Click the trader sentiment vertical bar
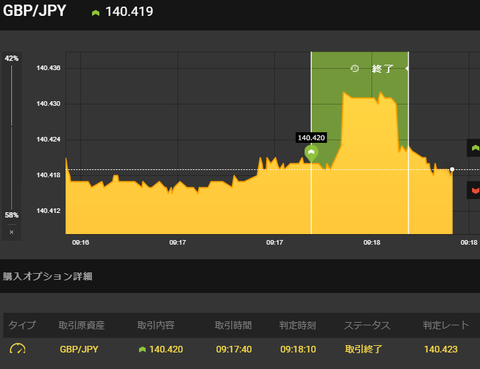 [11, 137]
